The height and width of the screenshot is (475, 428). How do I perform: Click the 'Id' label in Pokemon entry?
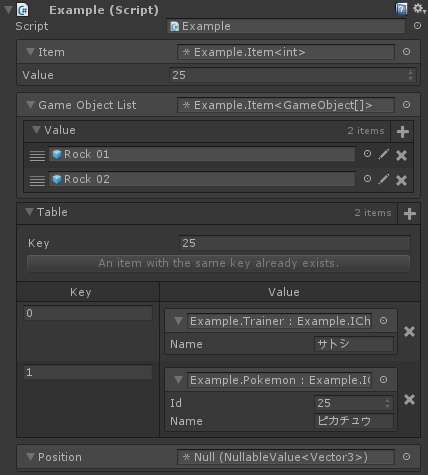[176, 403]
